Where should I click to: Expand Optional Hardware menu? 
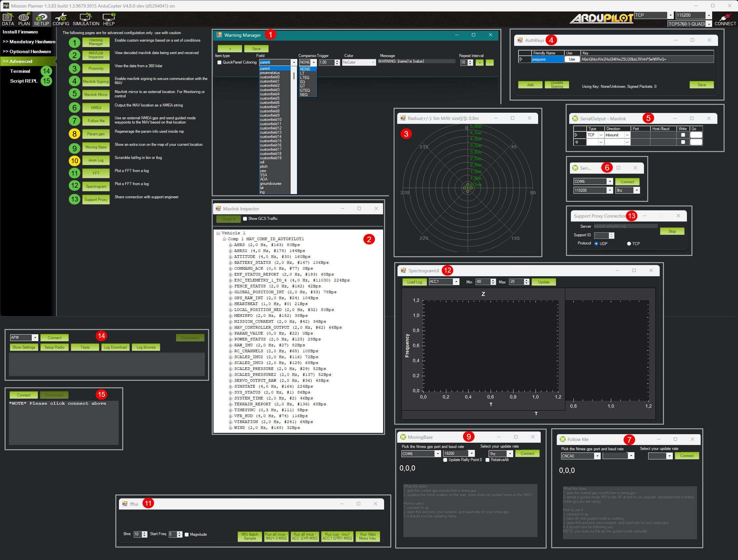point(27,51)
